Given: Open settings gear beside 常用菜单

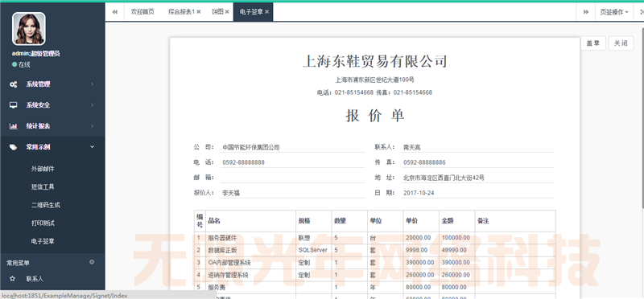Looking at the screenshot, I should click(92, 262).
